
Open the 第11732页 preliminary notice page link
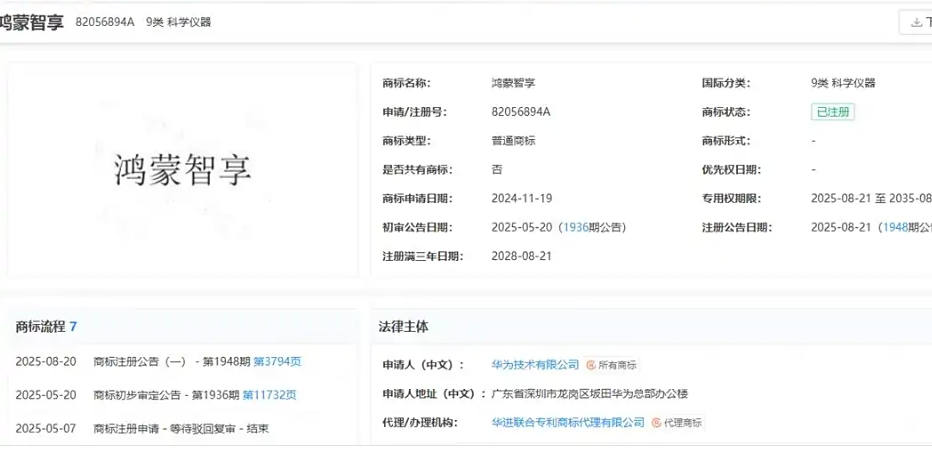[269, 395]
